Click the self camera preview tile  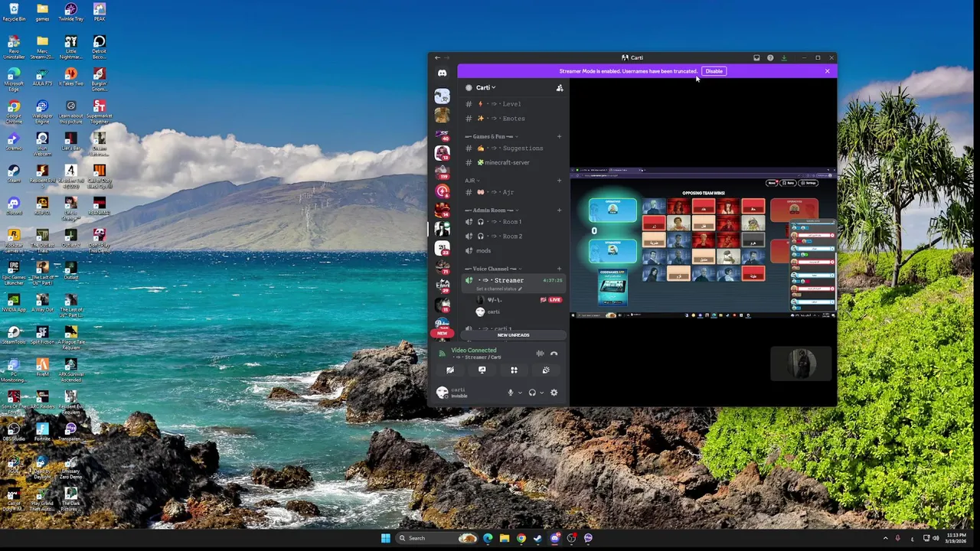point(801,364)
